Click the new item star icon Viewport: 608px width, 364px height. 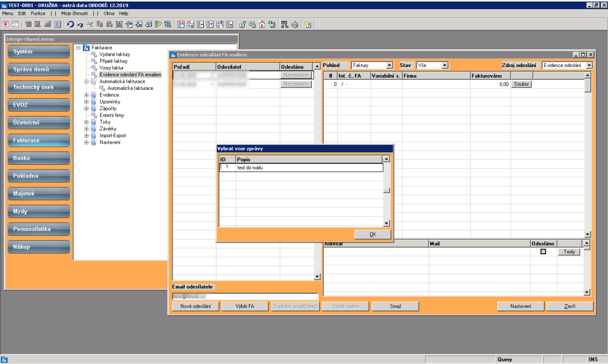[x=308, y=24]
